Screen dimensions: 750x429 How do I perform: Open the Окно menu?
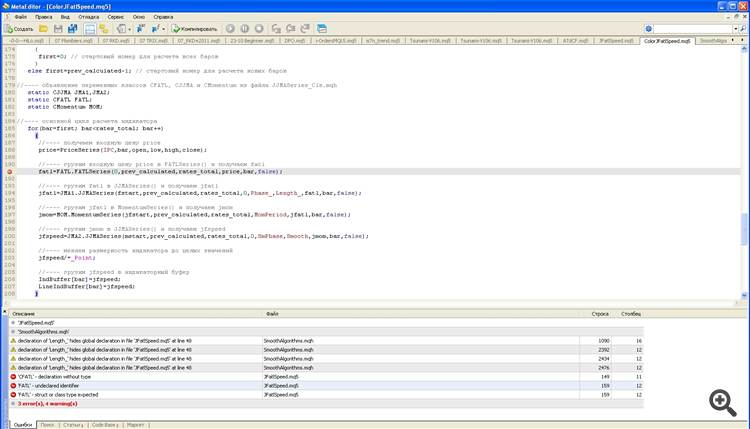(x=139, y=17)
